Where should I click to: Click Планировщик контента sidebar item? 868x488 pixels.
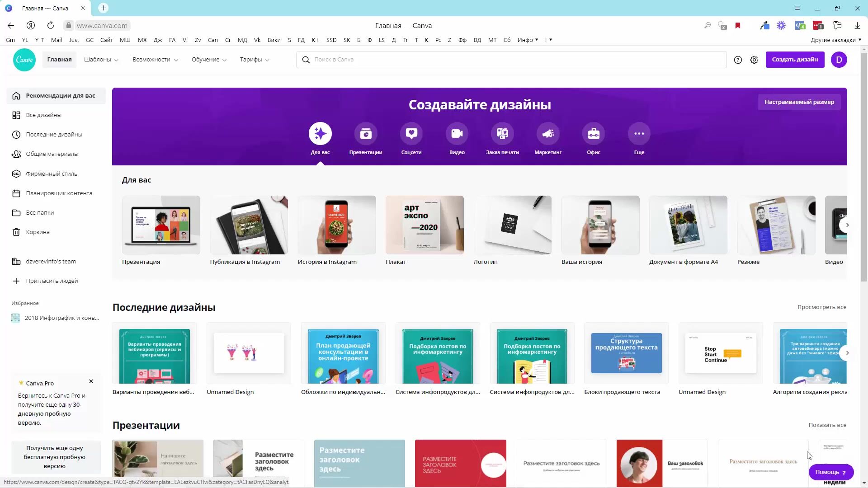pyautogui.click(x=59, y=193)
